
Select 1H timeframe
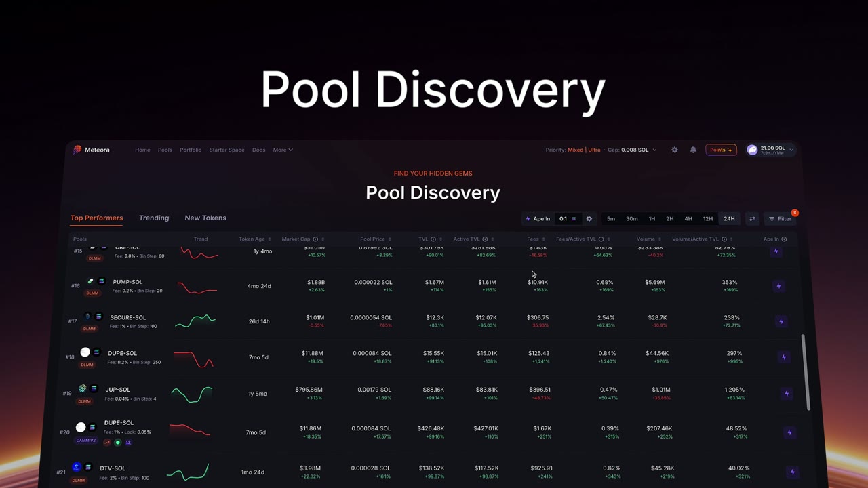pyautogui.click(x=652, y=219)
